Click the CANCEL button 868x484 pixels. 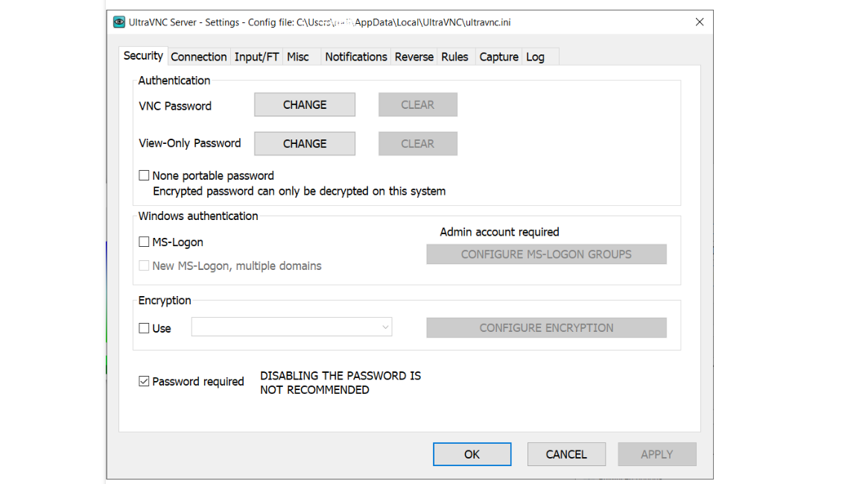[566, 454]
